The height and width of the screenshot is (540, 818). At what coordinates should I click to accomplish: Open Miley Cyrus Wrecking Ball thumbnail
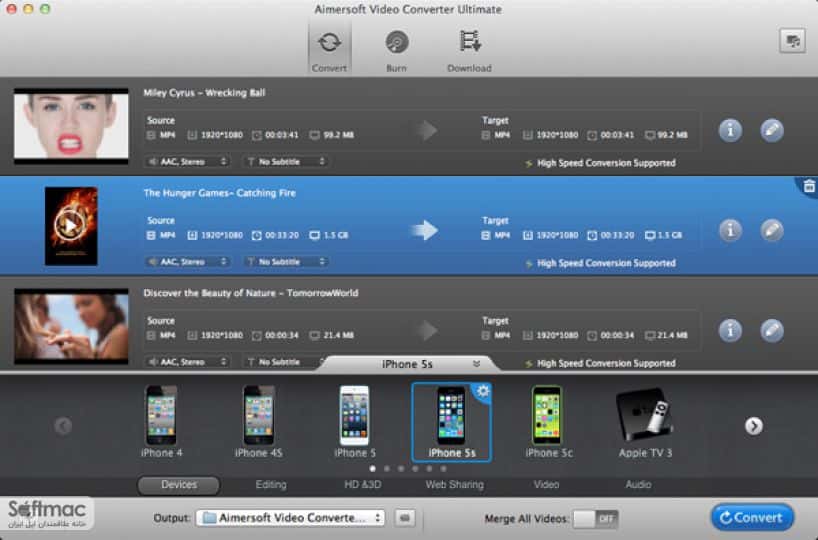tap(71, 126)
